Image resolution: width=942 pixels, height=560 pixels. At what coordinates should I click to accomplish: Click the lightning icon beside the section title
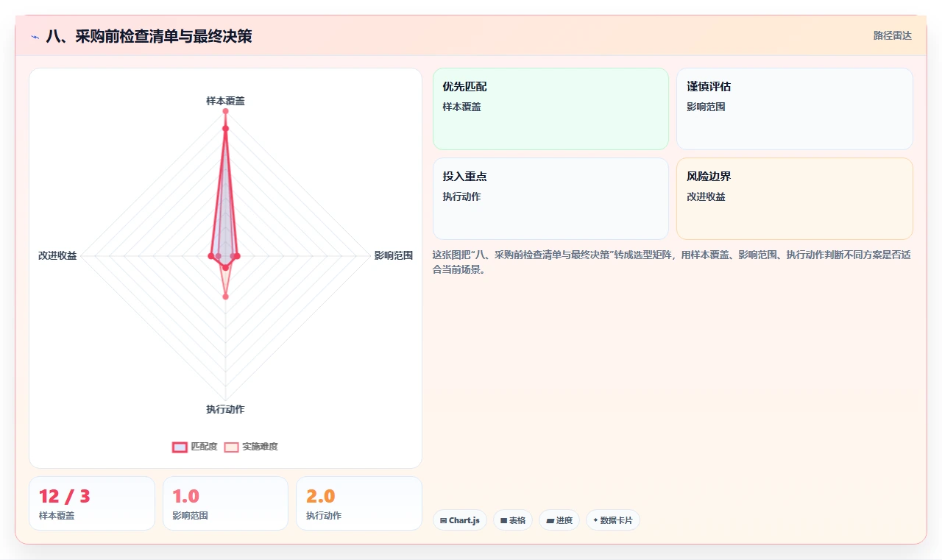point(35,36)
